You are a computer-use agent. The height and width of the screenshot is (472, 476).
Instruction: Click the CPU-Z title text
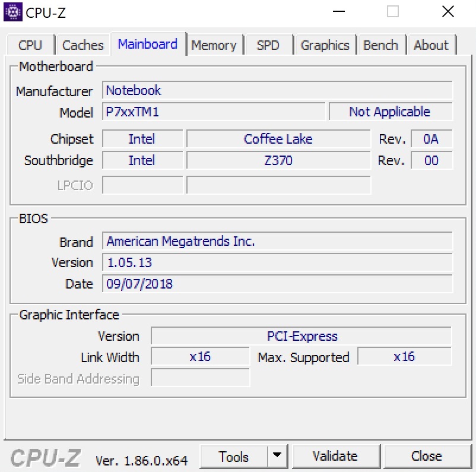coord(46,12)
